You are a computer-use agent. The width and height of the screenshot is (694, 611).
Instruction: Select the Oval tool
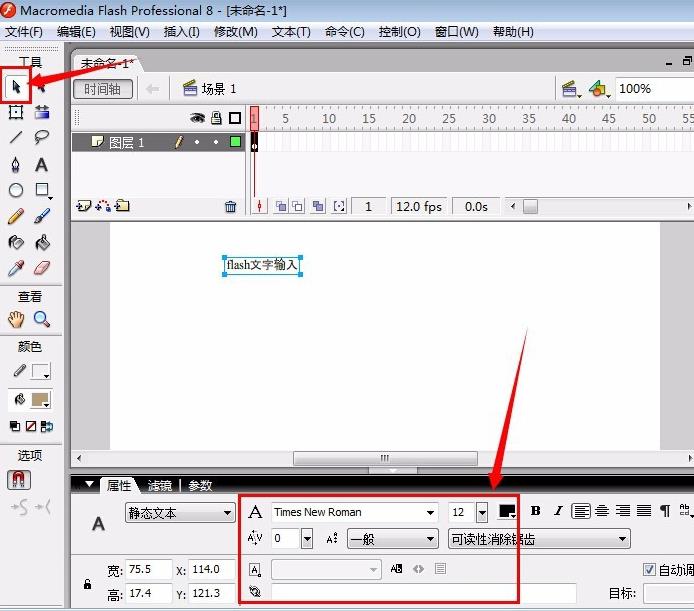pos(16,190)
